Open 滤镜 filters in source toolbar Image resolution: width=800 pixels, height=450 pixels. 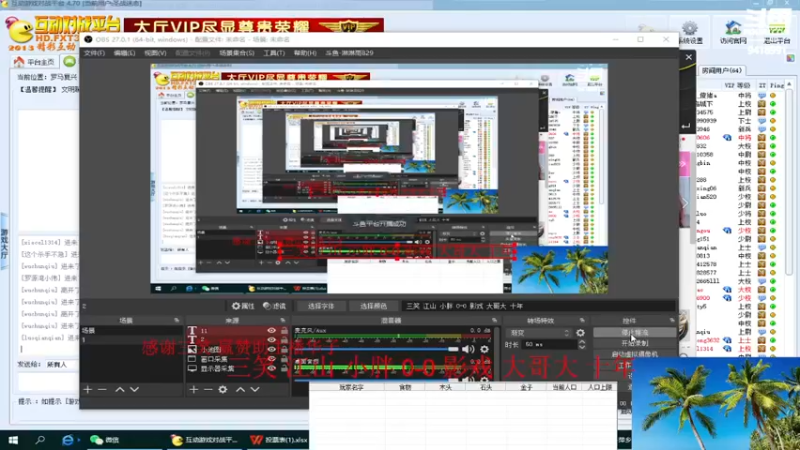point(274,306)
